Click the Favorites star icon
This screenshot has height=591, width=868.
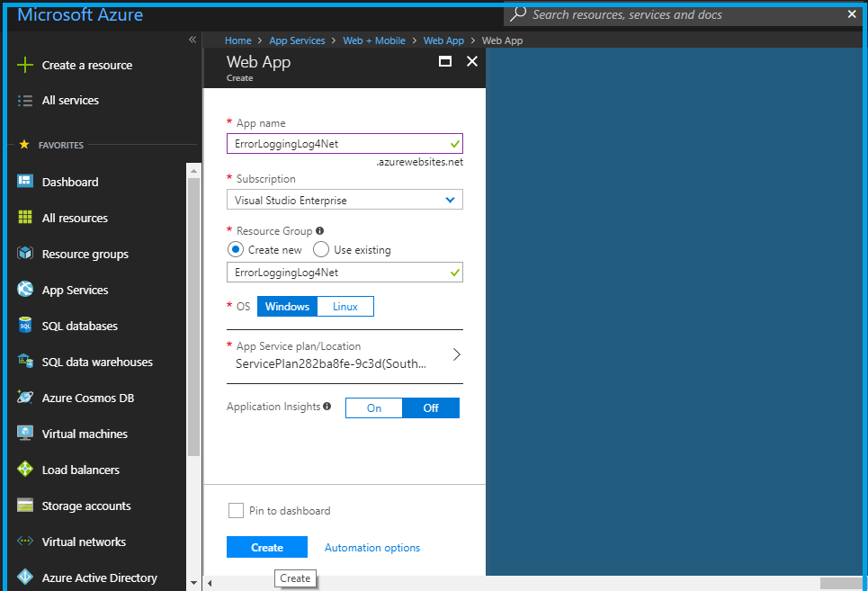click(23, 145)
